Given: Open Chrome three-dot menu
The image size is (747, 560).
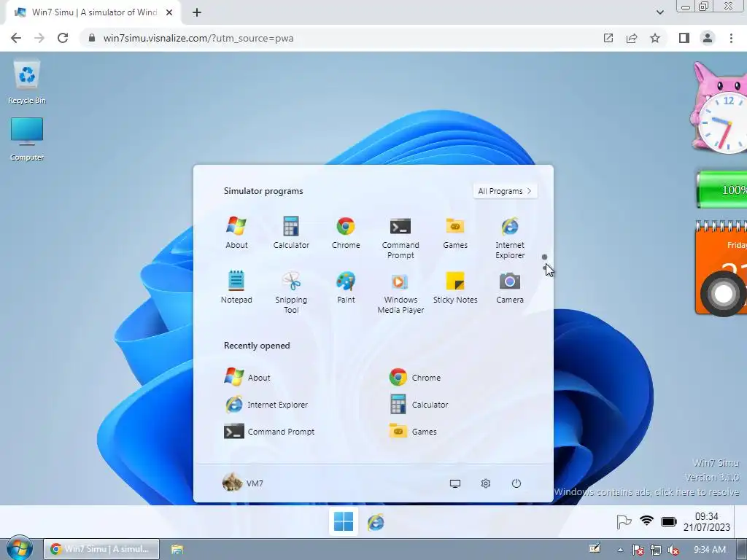Looking at the screenshot, I should pyautogui.click(x=731, y=38).
